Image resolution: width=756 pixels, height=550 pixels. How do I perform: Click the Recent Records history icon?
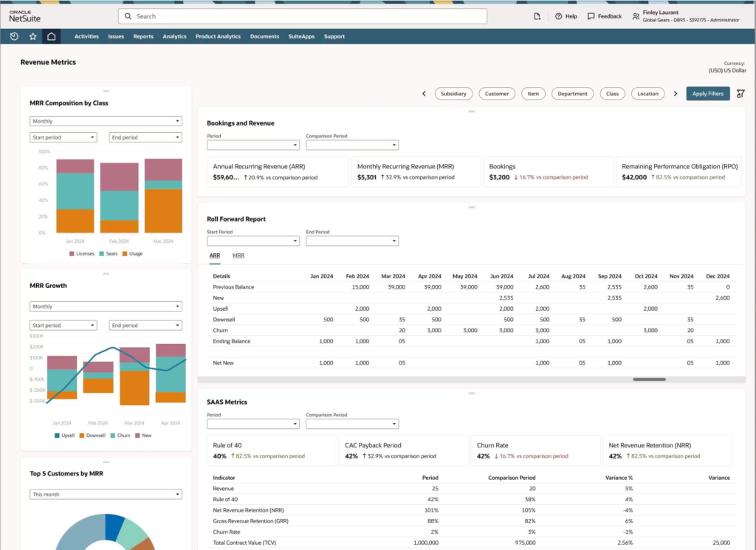click(14, 36)
